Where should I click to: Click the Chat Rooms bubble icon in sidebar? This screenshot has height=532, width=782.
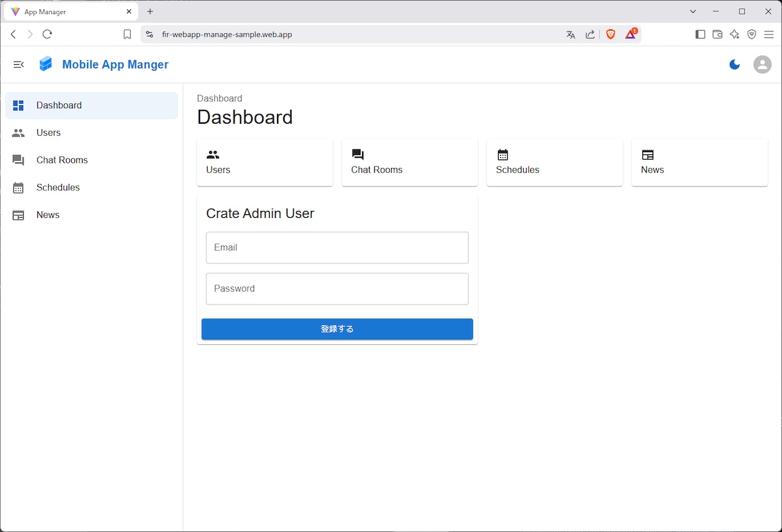click(x=19, y=160)
